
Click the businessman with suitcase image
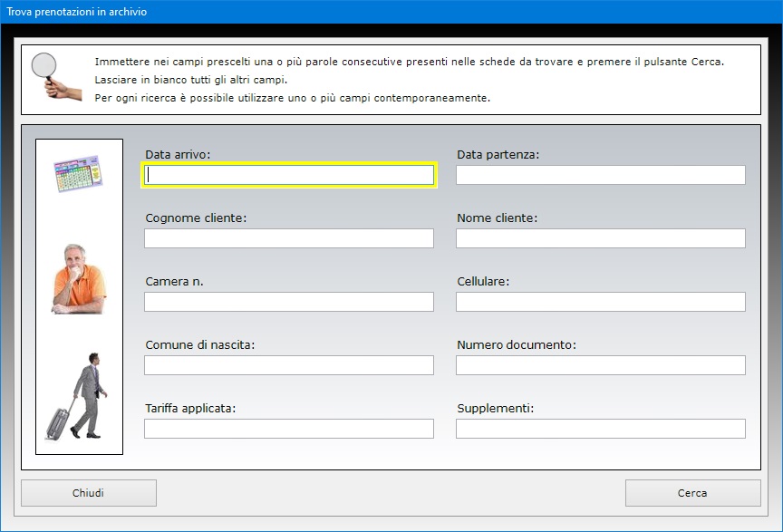click(x=76, y=396)
